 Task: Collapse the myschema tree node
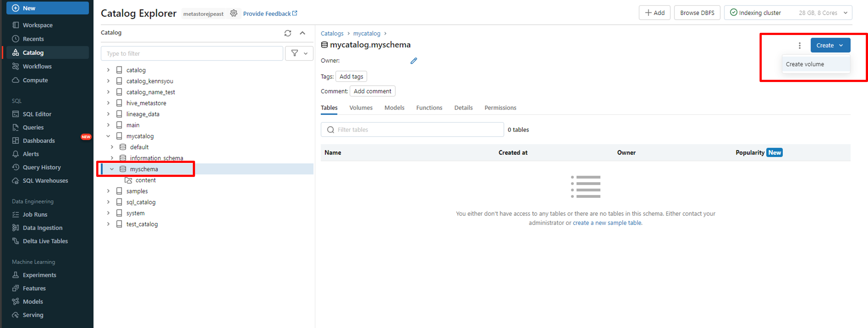(x=112, y=169)
